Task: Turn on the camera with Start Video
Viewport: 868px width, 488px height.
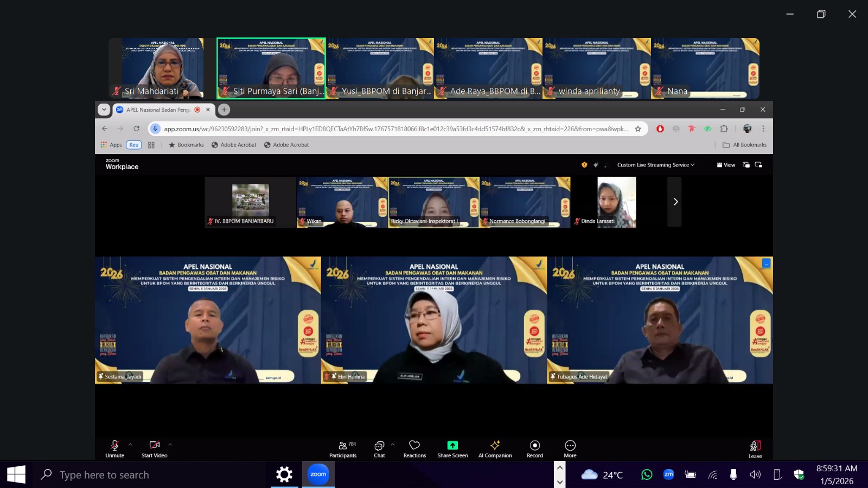Action: point(154,448)
